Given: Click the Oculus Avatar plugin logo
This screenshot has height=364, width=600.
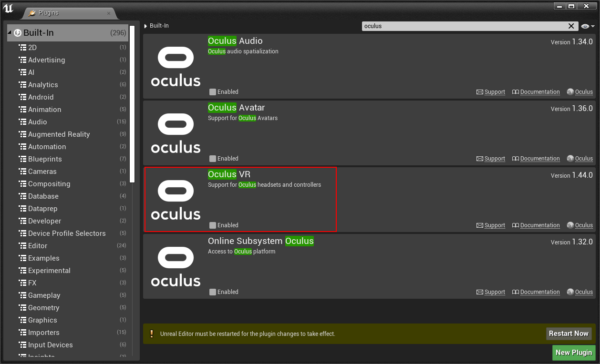Looking at the screenshot, I should [x=176, y=133].
